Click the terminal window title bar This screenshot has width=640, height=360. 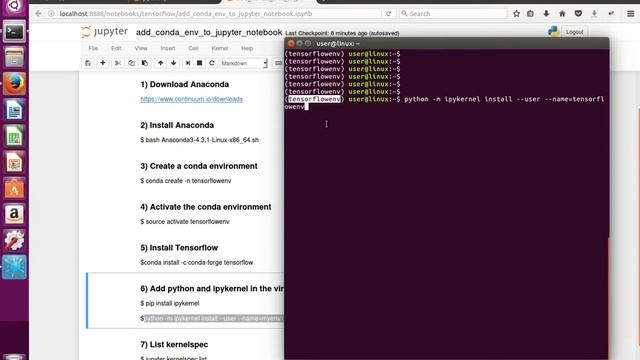tap(447, 43)
